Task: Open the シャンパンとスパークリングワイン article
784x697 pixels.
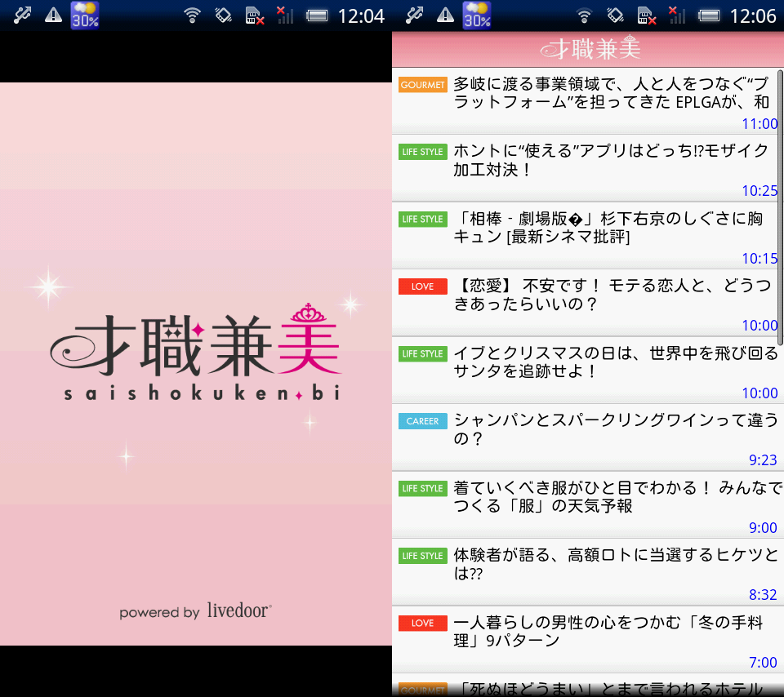Action: (588, 437)
